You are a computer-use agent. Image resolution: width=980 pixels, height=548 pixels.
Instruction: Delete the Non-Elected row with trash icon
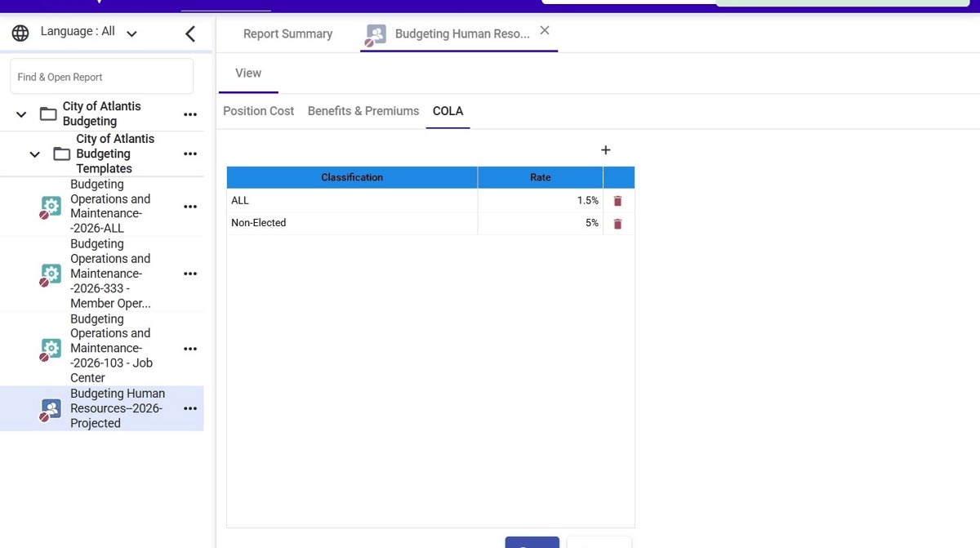[x=617, y=224]
